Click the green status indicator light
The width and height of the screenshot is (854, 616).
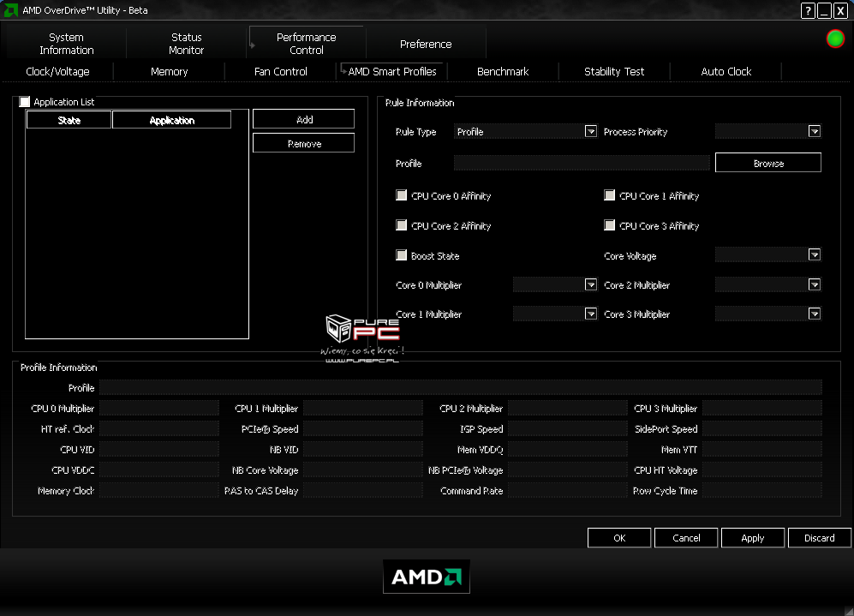[835, 39]
